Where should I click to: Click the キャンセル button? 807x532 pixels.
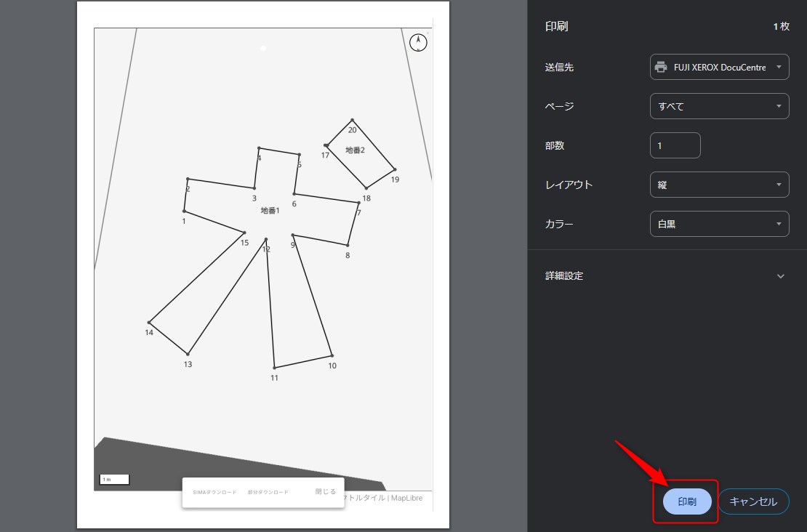[753, 501]
